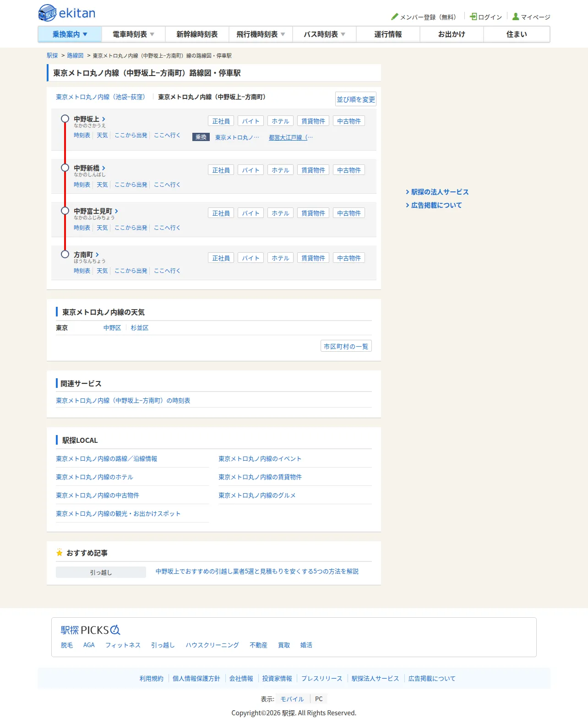Switch display to モバイル
The height and width of the screenshot is (724, 588).
click(292, 699)
